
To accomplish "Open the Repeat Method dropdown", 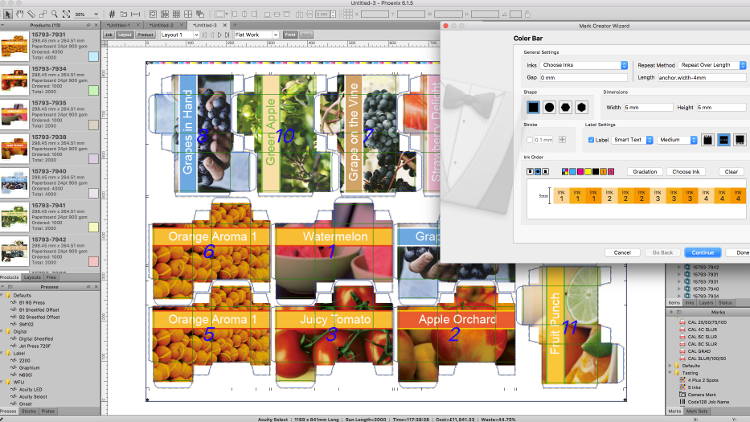I will tap(712, 65).
